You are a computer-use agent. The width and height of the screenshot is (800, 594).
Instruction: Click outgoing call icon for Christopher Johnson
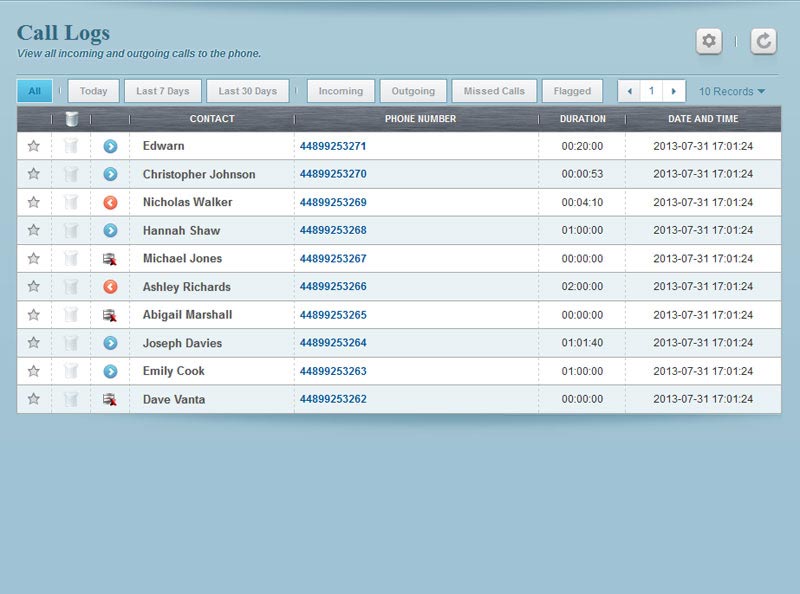[110, 174]
